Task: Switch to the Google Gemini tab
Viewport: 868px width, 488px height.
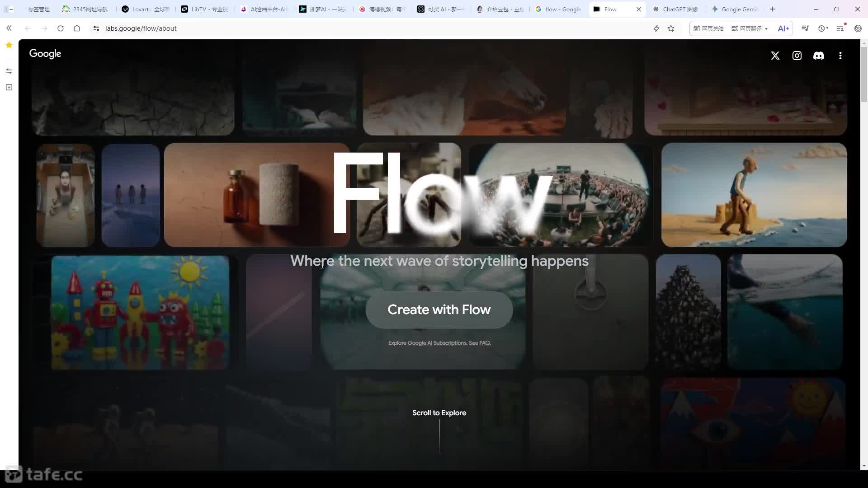Action: (x=736, y=9)
